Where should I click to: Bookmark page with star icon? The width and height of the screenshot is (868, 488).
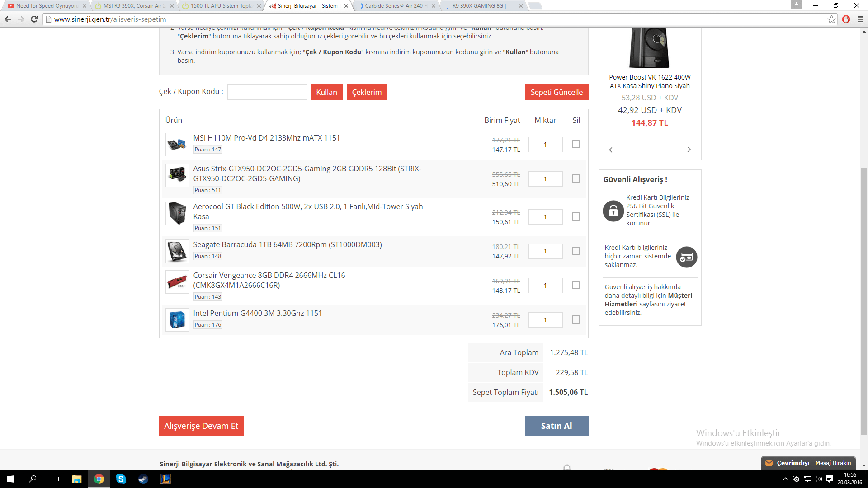pos(831,19)
